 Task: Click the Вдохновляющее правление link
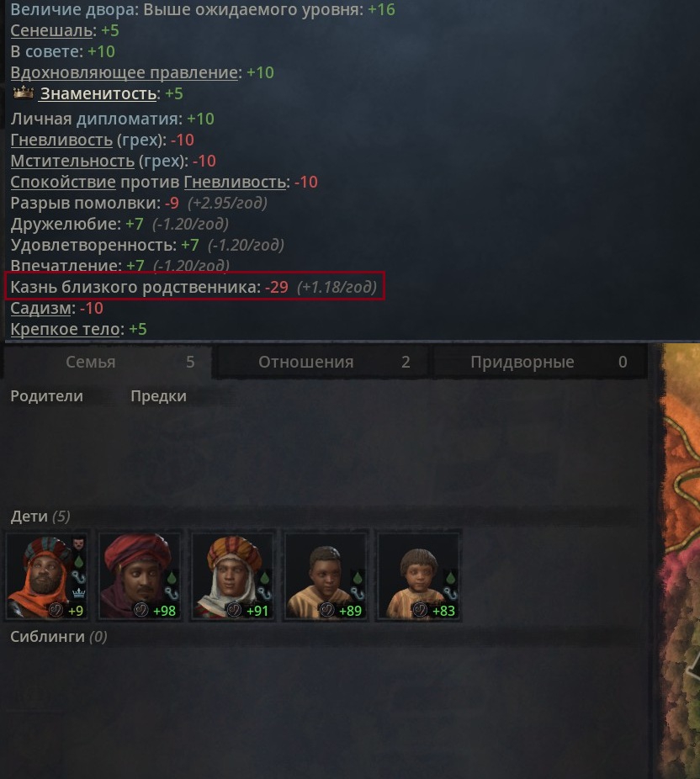tap(125, 72)
